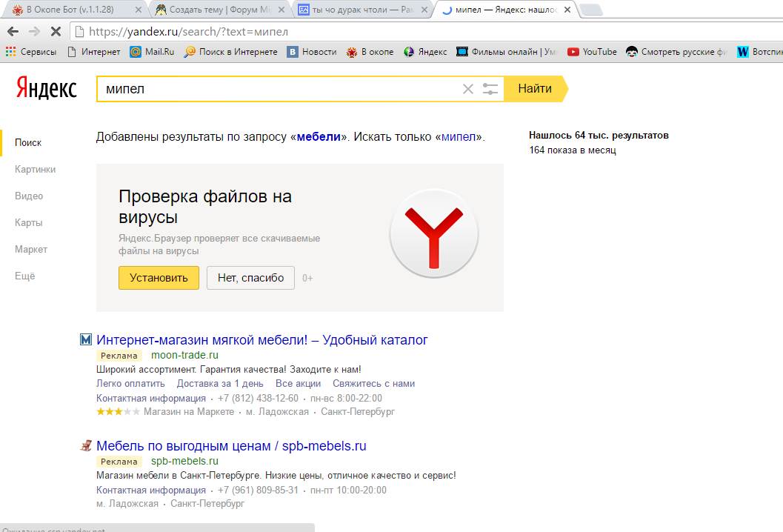Open Маркет in the left sidebar

point(31,249)
